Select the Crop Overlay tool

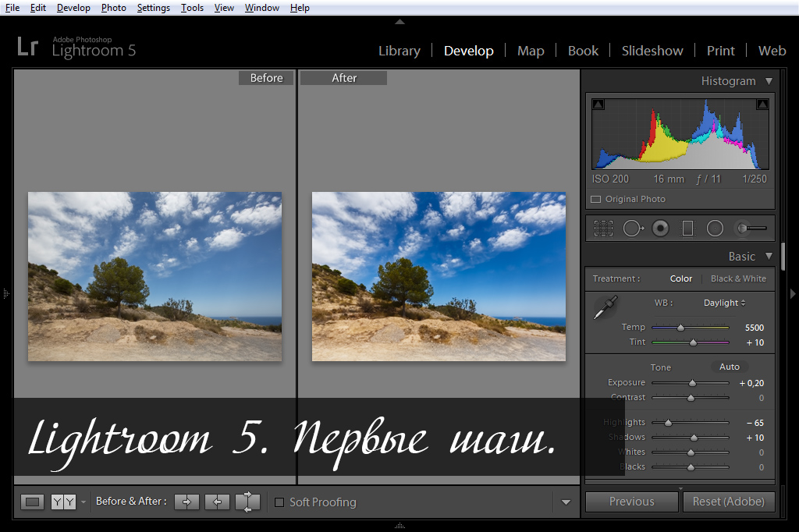[603, 228]
